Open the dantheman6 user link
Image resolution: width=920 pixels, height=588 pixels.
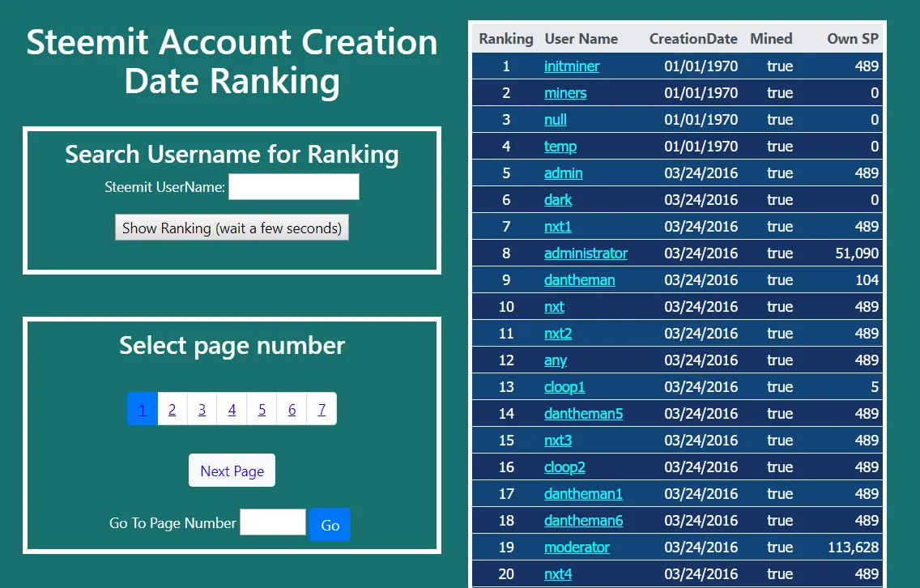583,521
